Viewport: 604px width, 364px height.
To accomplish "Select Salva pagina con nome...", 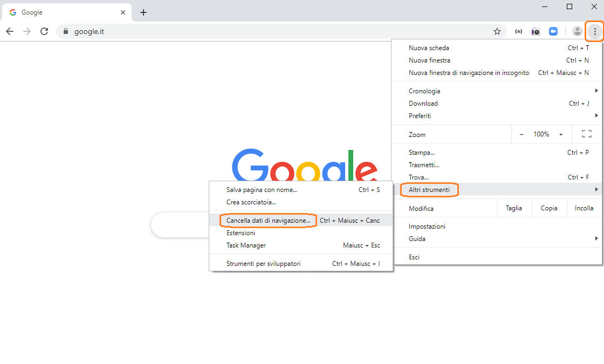I will [x=301, y=189].
